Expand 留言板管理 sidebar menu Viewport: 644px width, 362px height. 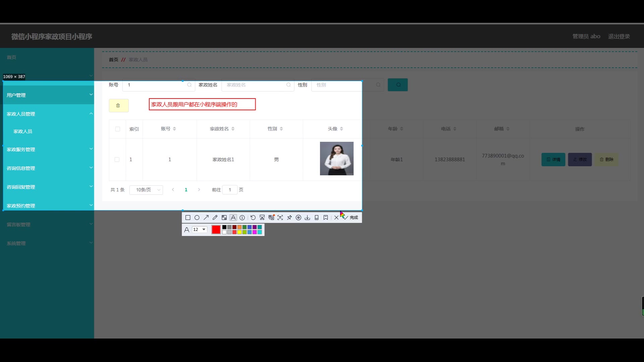pos(47,225)
